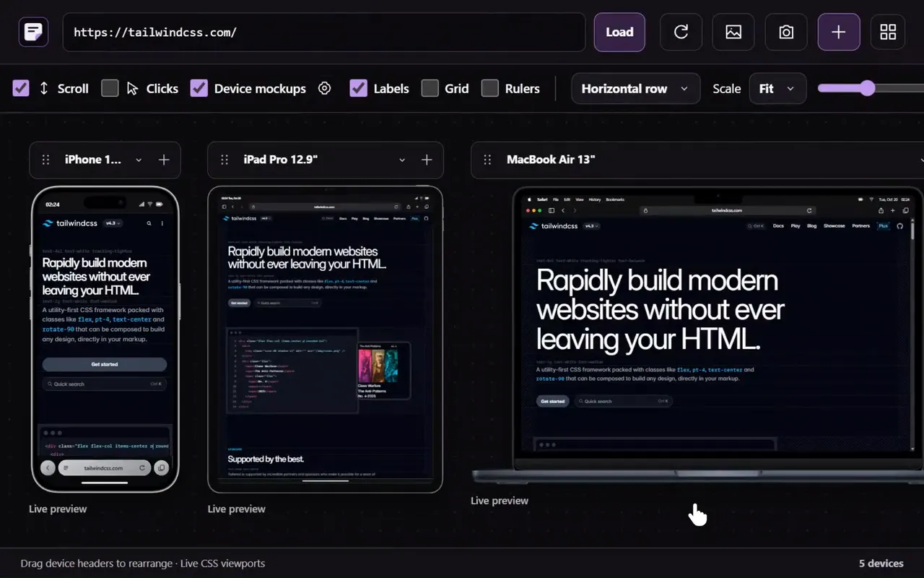Click the search icon in iPhone preview
The width and height of the screenshot is (924, 578).
click(x=149, y=223)
